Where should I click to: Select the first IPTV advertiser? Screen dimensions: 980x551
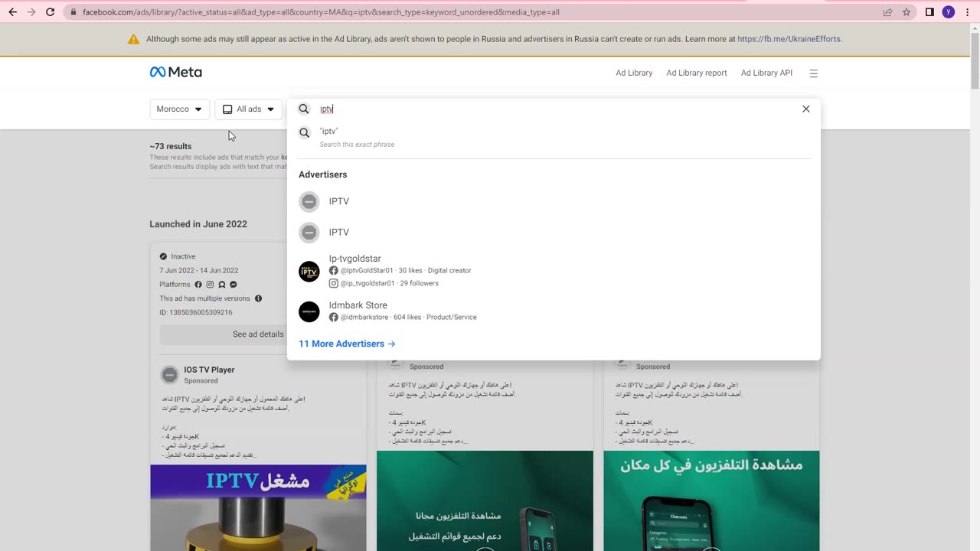point(554,201)
